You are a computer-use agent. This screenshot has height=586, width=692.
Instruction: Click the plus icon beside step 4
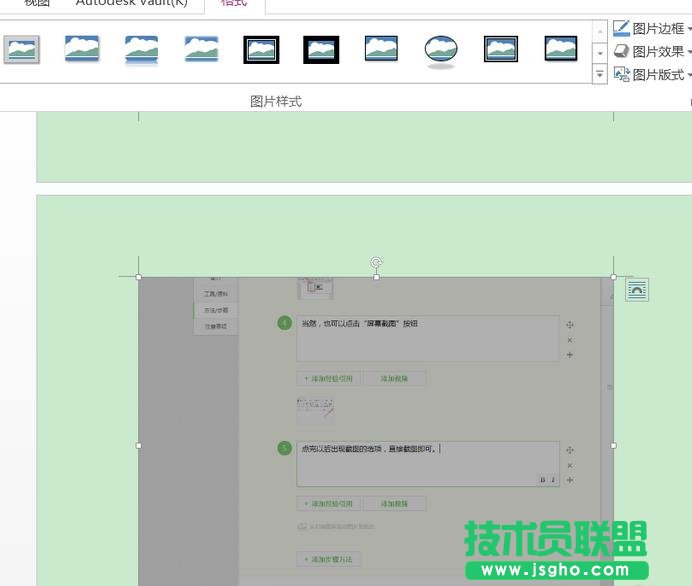click(570, 355)
